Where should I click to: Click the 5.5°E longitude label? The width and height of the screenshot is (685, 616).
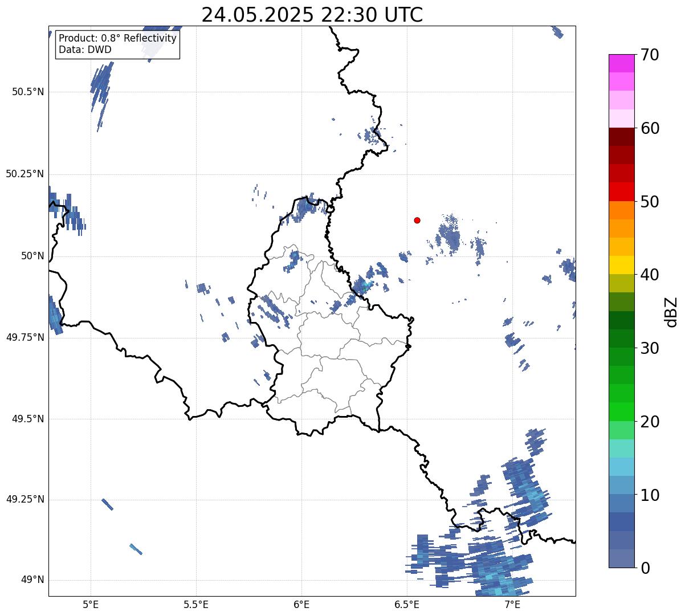(x=196, y=604)
